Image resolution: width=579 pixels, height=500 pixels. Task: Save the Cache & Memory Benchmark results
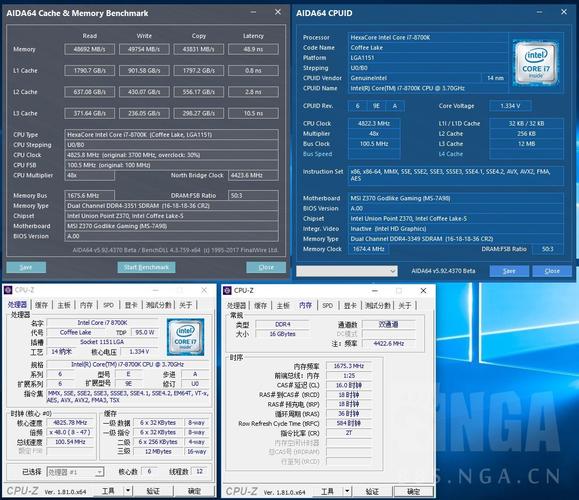(x=26, y=267)
